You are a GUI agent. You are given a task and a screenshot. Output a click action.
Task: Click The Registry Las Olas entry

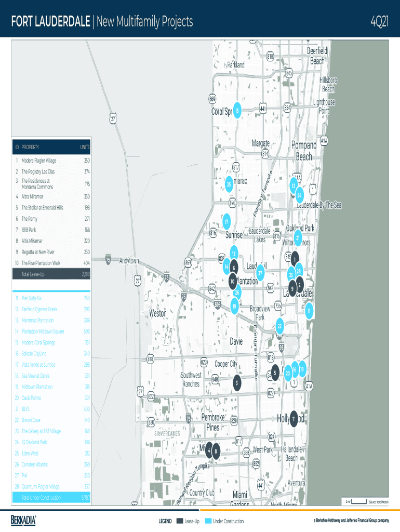51,171
